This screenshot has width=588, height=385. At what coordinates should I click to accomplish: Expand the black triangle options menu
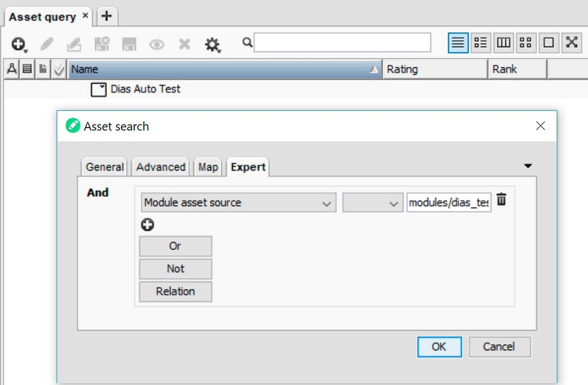click(x=528, y=166)
